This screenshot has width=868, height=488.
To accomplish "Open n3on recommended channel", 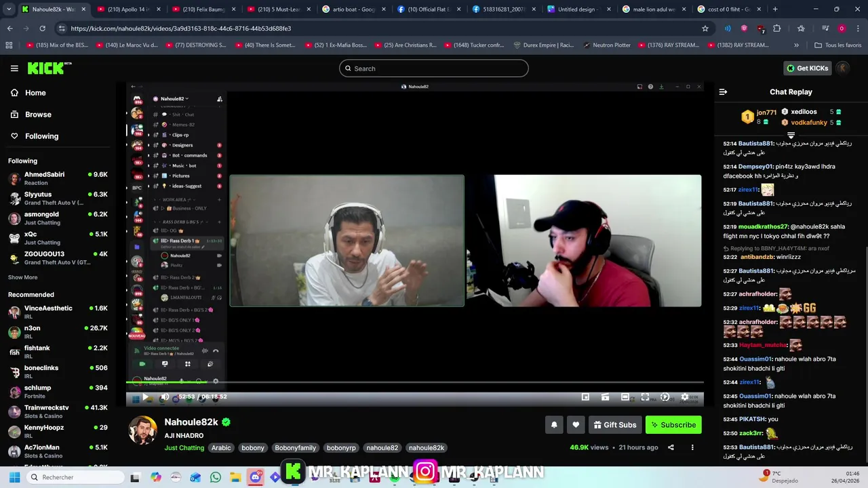I will pyautogui.click(x=58, y=331).
